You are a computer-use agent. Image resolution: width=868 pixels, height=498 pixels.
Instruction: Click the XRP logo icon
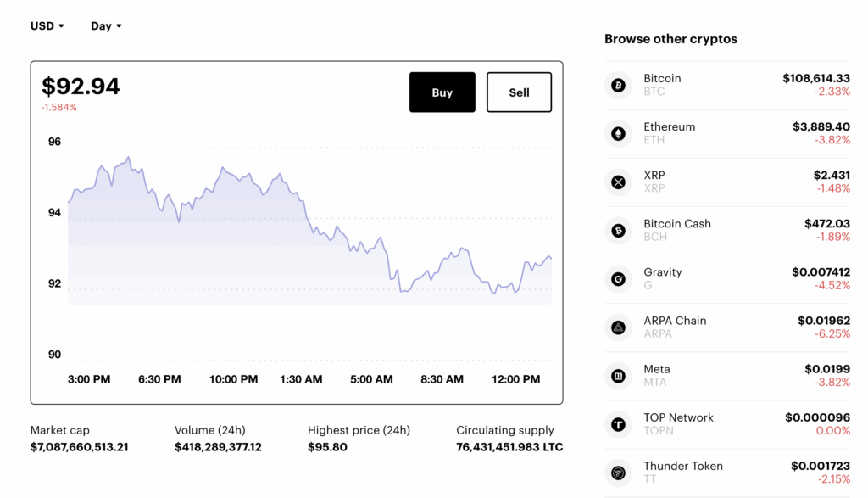point(618,182)
